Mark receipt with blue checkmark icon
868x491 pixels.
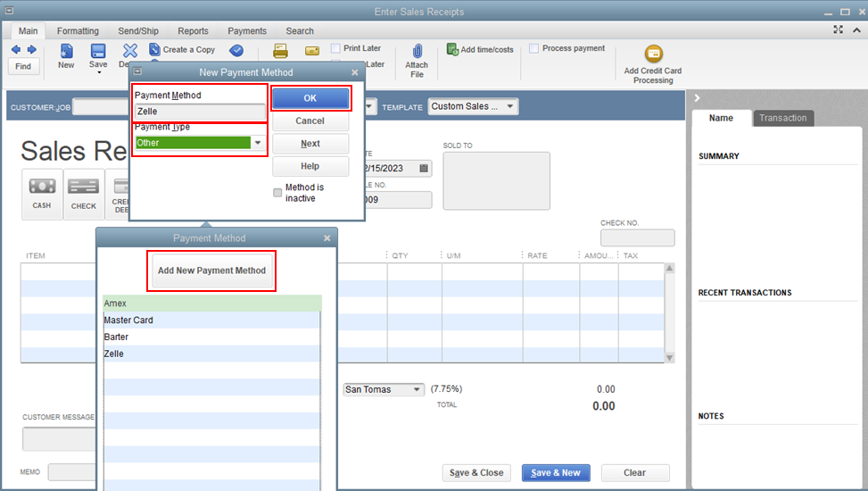pyautogui.click(x=236, y=50)
